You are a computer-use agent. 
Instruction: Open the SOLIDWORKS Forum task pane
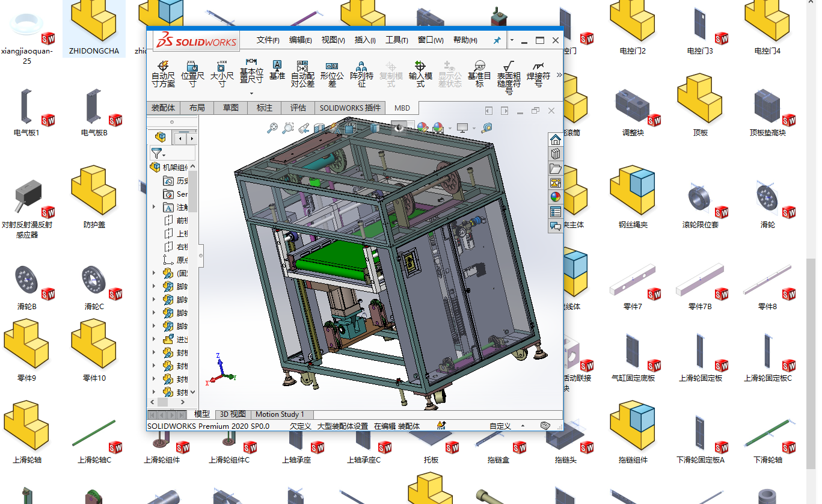(556, 226)
